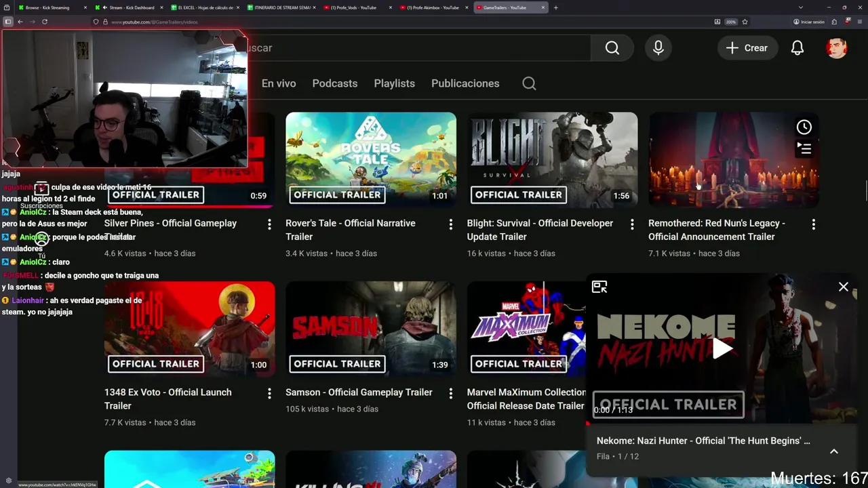Open the Publicaciones channel tab

click(465, 83)
